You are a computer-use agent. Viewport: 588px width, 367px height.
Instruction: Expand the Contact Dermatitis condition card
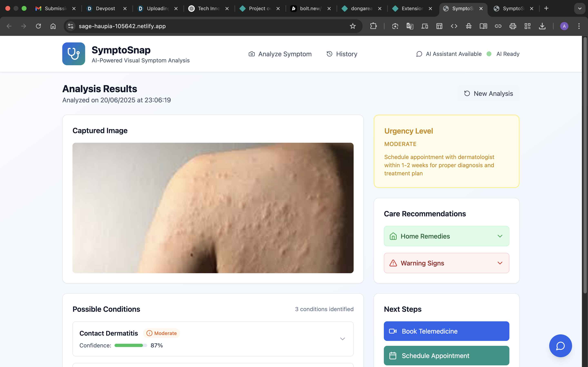pyautogui.click(x=342, y=339)
